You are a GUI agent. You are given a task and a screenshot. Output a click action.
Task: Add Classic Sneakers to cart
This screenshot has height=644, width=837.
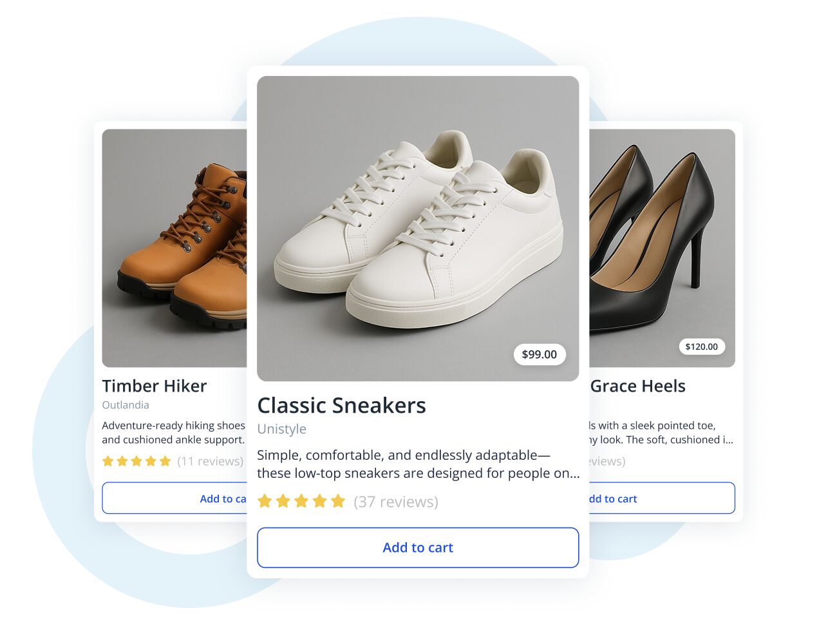click(x=418, y=547)
